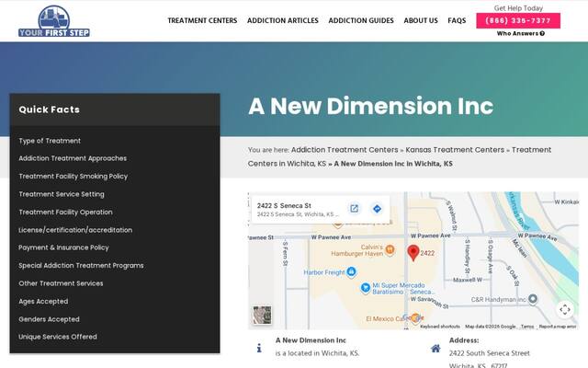The width and height of the screenshot is (588, 368).
Task: Open Addiction Guides menu
Action: coord(361,20)
